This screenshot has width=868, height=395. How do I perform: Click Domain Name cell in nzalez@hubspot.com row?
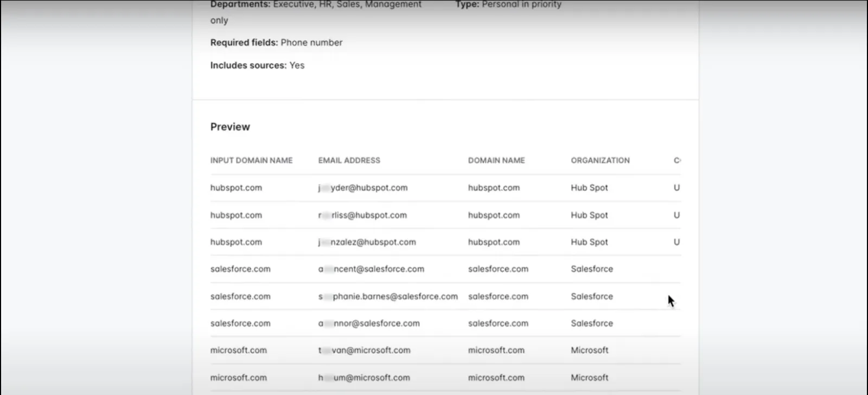click(494, 242)
